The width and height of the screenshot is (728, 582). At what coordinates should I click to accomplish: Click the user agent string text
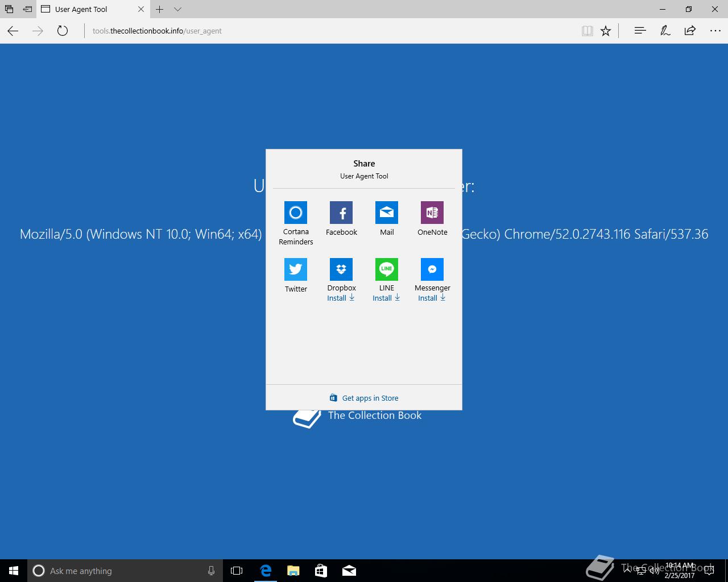[364, 234]
